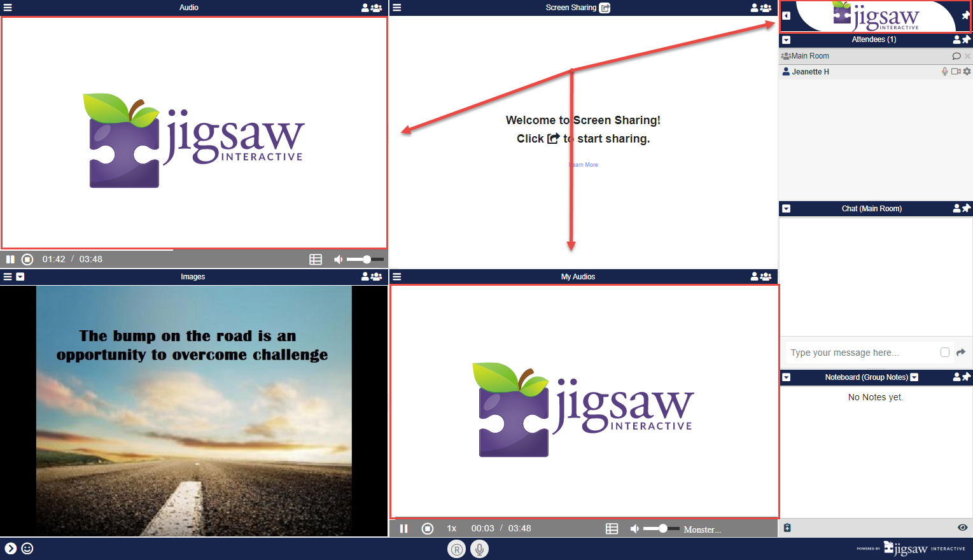Viewport: 973px width, 560px height.
Task: Toggle Jeanette H's microphone
Action: [945, 72]
